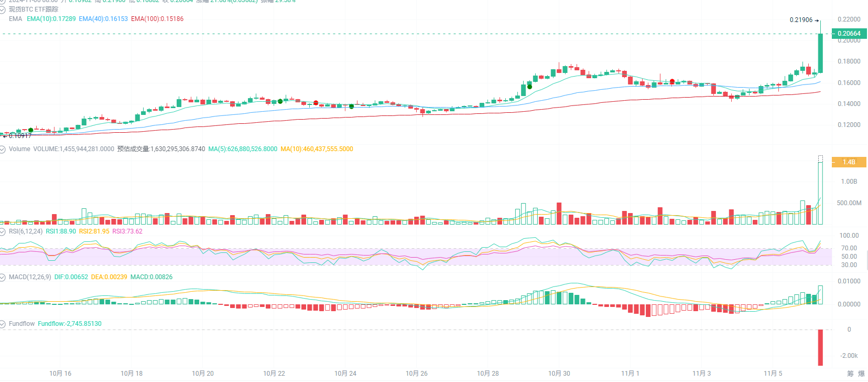Click the 1.00B volume axis label
The width and height of the screenshot is (868, 382).
pos(849,182)
